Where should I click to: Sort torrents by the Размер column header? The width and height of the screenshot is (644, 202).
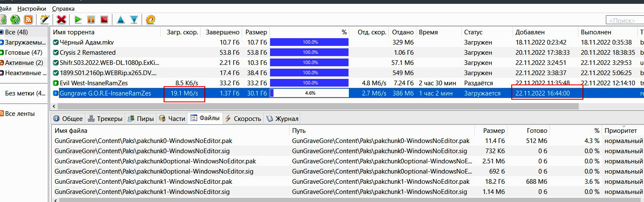coord(256,32)
